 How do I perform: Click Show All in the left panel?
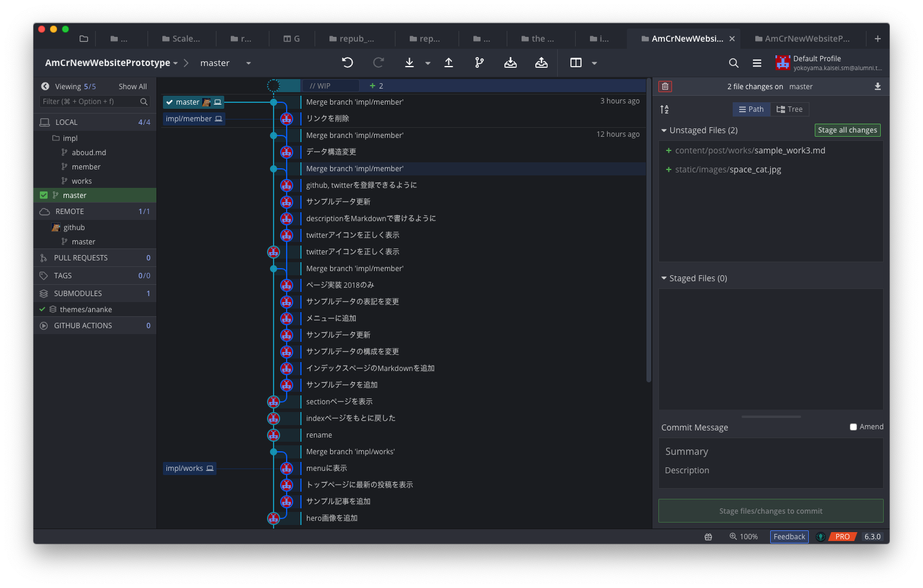click(x=133, y=86)
